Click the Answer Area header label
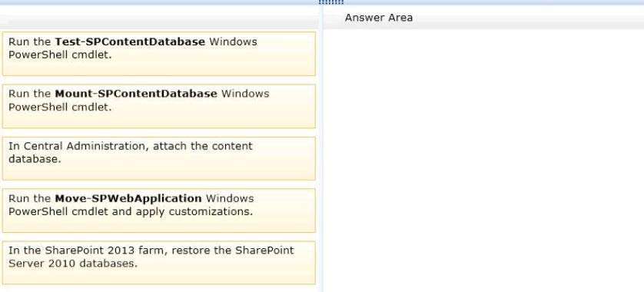Screen dimensions: 644x292 point(379,18)
